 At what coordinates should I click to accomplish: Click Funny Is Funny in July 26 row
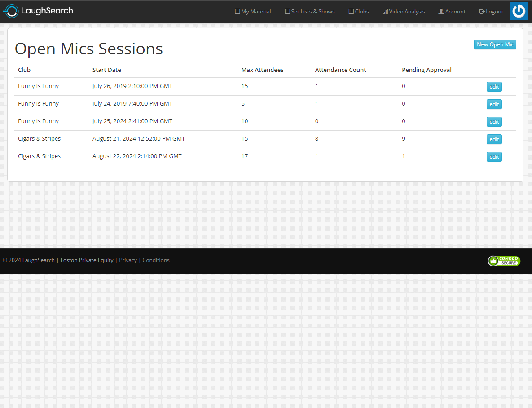click(38, 86)
